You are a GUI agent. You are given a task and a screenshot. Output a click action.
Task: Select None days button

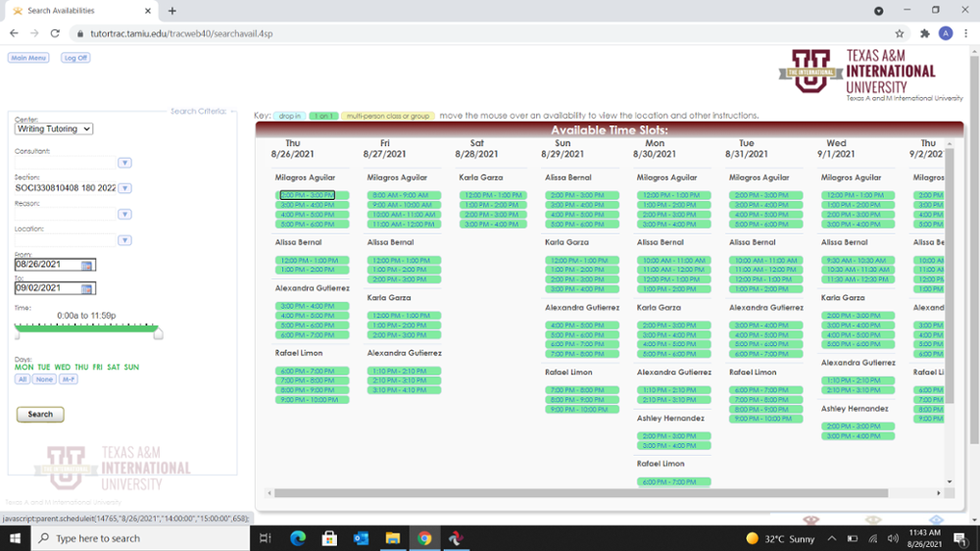[44, 379]
